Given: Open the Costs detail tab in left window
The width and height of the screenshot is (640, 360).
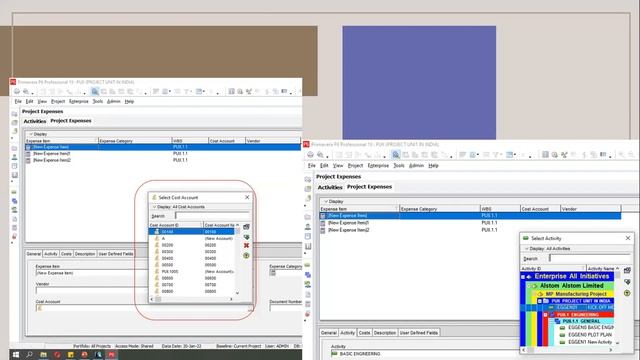Looking at the screenshot, I should point(66,254).
